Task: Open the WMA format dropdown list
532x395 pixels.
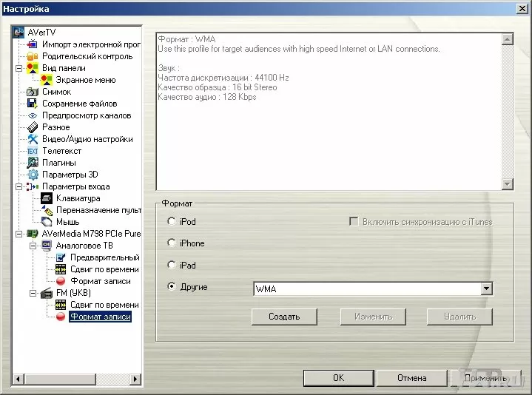Action: tap(486, 288)
